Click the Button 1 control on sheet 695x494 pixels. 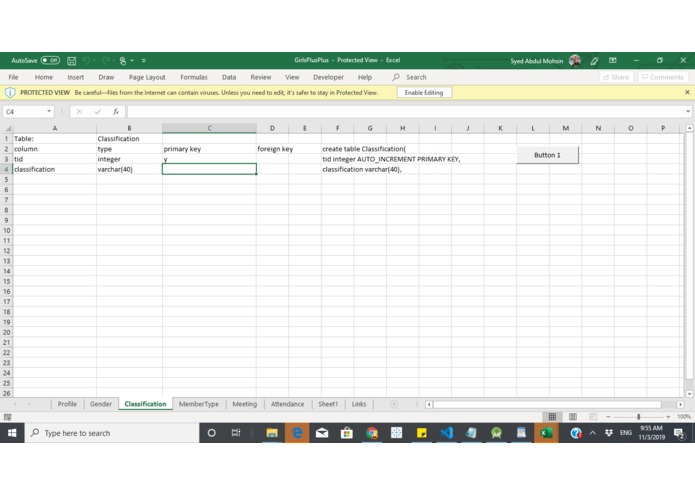[x=547, y=155]
